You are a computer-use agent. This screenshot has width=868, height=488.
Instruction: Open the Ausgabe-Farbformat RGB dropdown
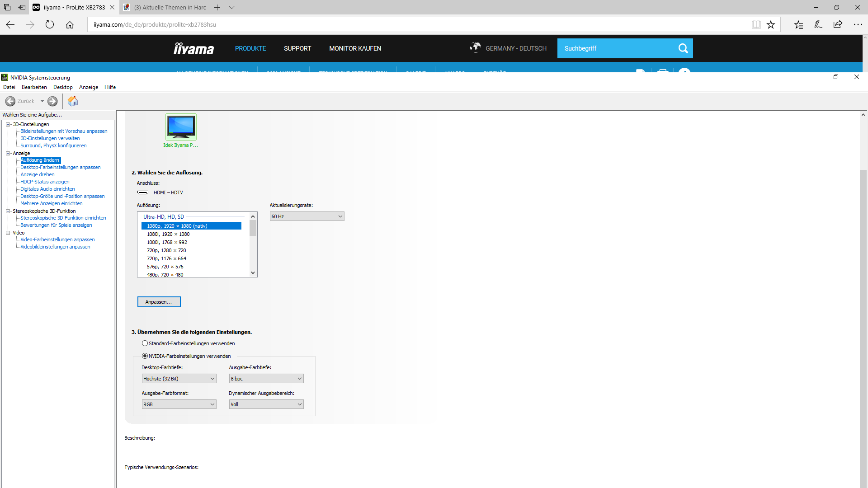[179, 404]
